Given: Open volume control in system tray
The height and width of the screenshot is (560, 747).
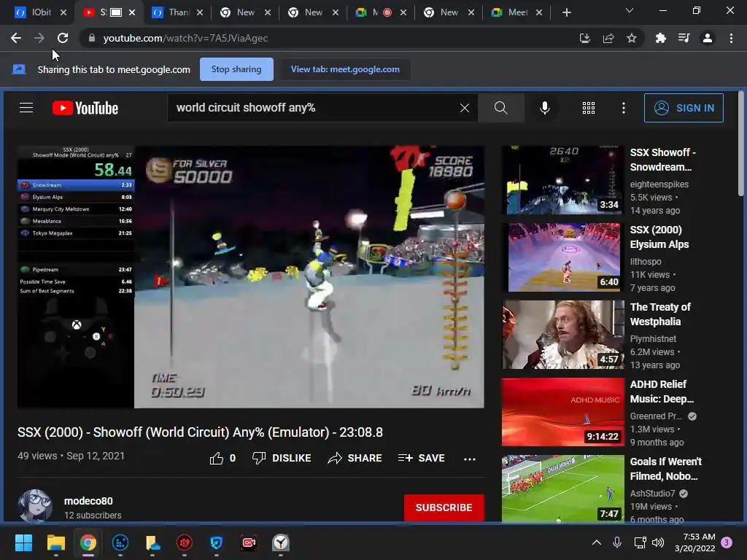Looking at the screenshot, I should (658, 542).
